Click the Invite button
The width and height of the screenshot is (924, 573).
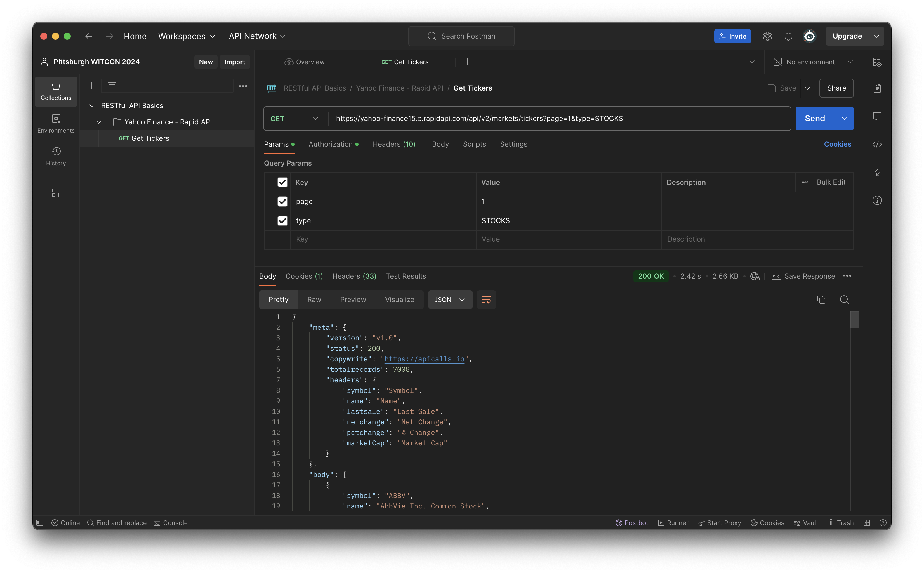click(732, 36)
